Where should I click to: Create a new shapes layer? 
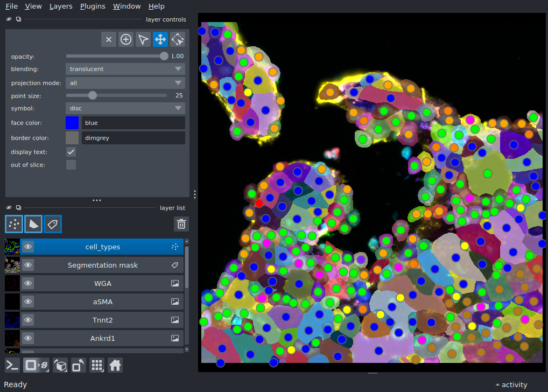pyautogui.click(x=33, y=224)
